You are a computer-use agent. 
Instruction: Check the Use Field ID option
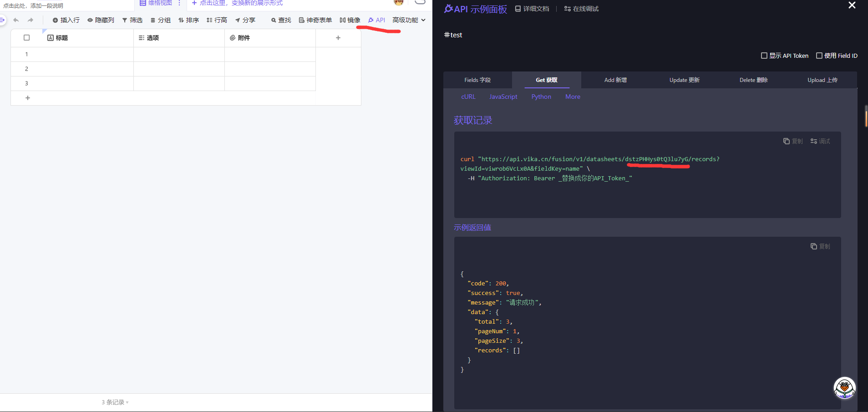click(819, 56)
